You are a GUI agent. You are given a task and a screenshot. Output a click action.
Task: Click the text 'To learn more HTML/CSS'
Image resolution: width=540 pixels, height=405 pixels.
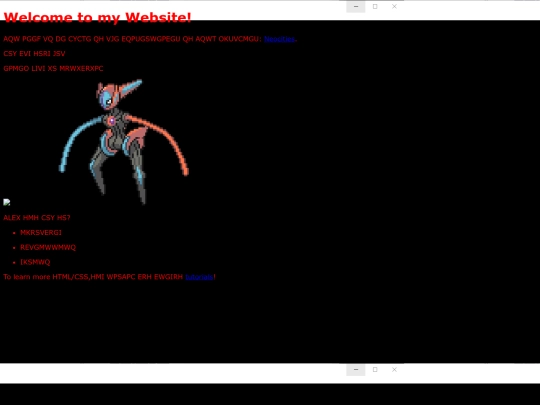tap(46, 277)
